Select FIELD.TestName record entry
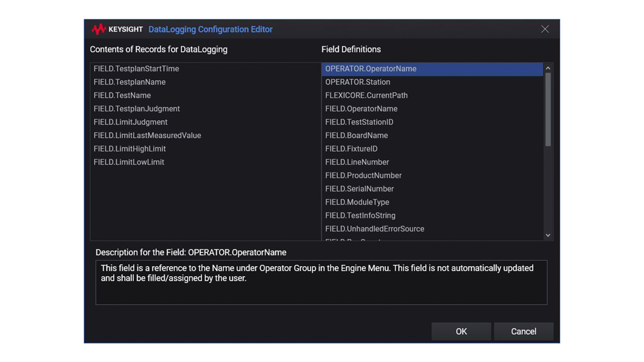 click(x=122, y=95)
